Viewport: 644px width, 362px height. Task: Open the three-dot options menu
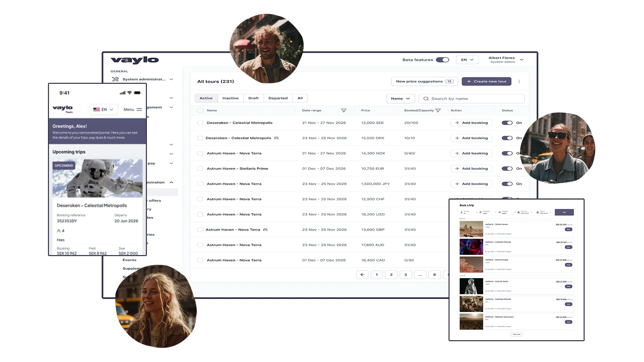(519, 81)
